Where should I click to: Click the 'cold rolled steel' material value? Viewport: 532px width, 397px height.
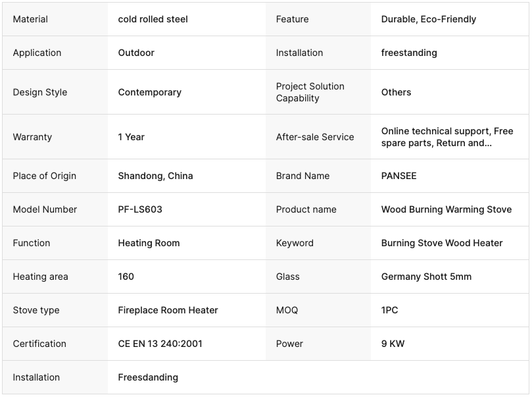click(153, 19)
